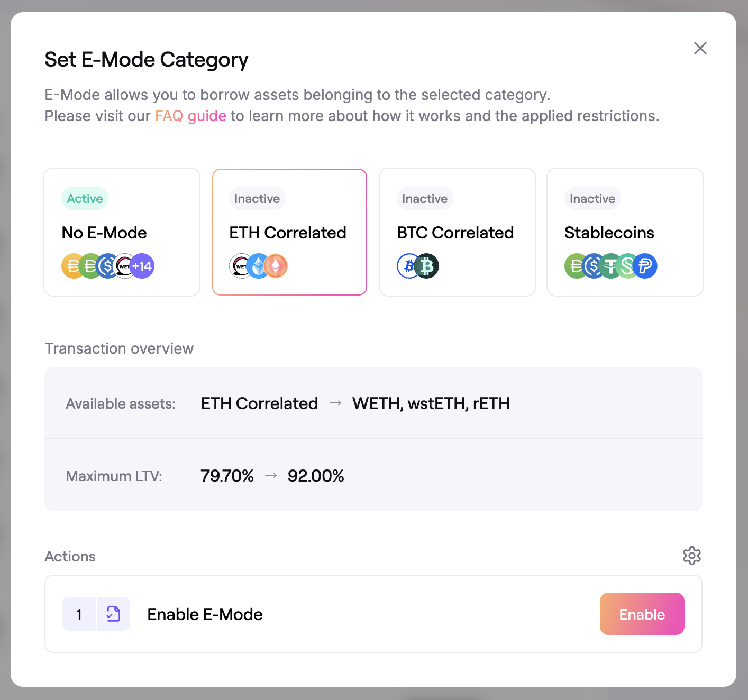Click the Tether icon in Stablecoins card
Screen dimensions: 748x700
coord(610,266)
